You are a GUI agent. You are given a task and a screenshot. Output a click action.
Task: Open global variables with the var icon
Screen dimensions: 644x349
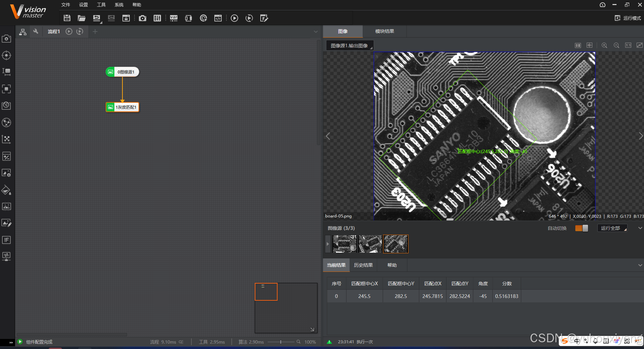point(174,18)
